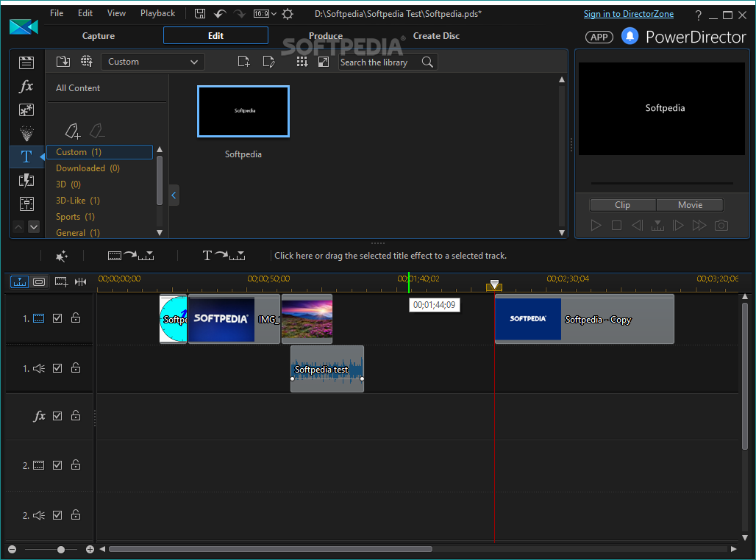Click the import title templates icon
756x560 pixels.
coord(63,62)
